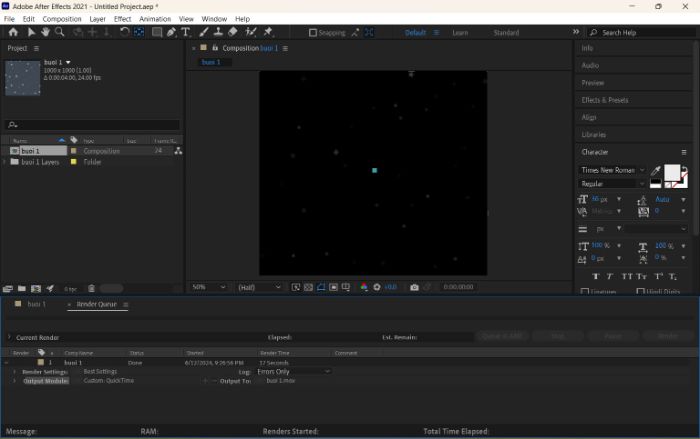This screenshot has height=439, width=700.
Task: Create a new composition from Project footer
Action: (x=36, y=289)
